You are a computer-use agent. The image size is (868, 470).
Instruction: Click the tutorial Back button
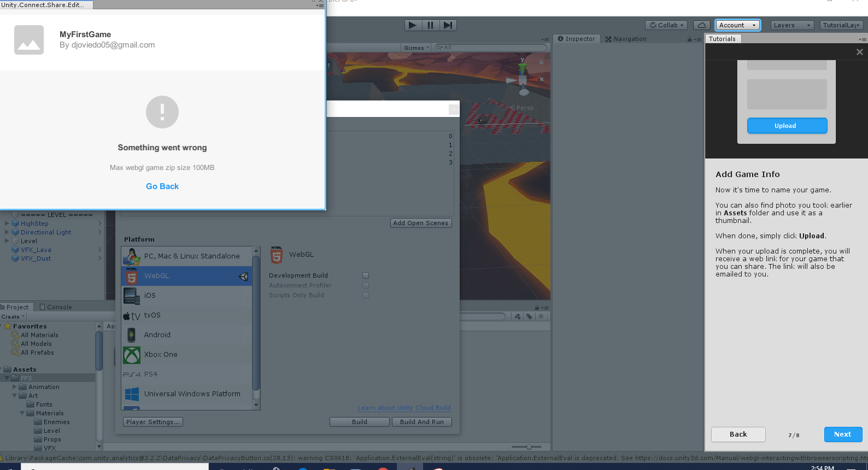click(x=738, y=434)
